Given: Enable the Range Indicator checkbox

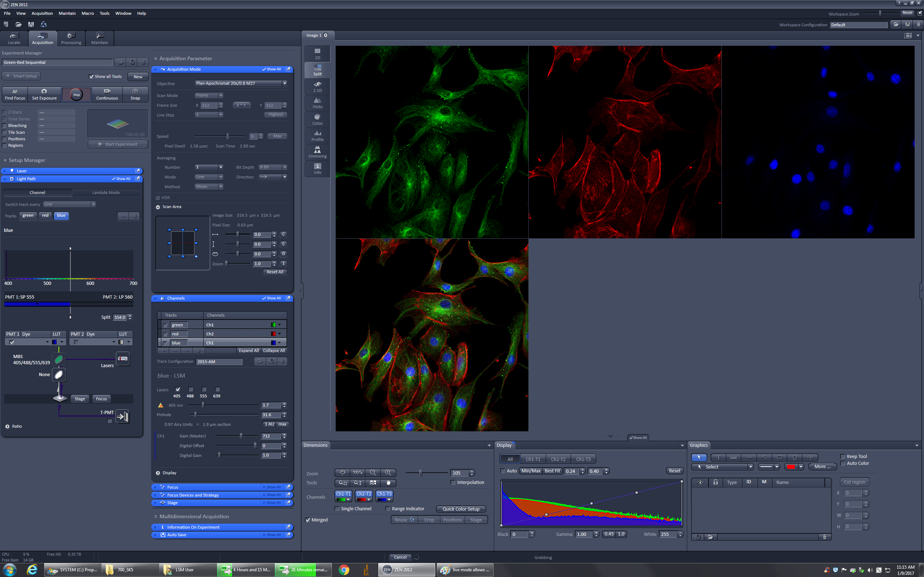Looking at the screenshot, I should tap(388, 509).
